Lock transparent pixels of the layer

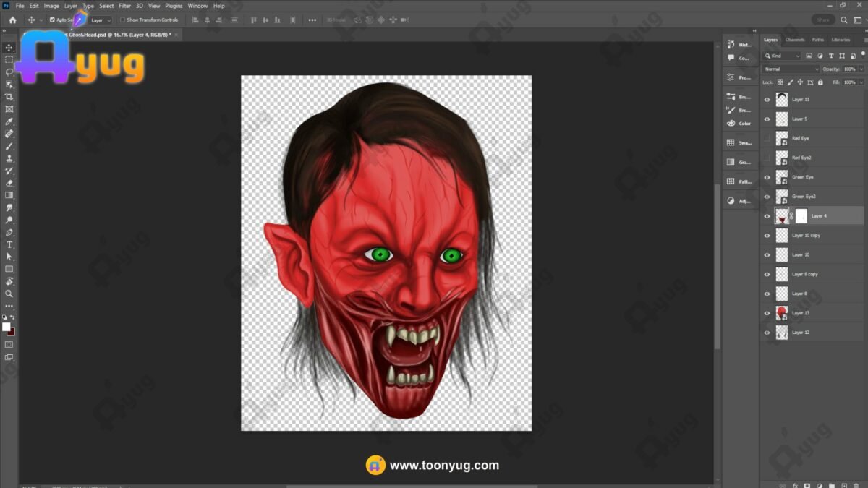pyautogui.click(x=780, y=82)
